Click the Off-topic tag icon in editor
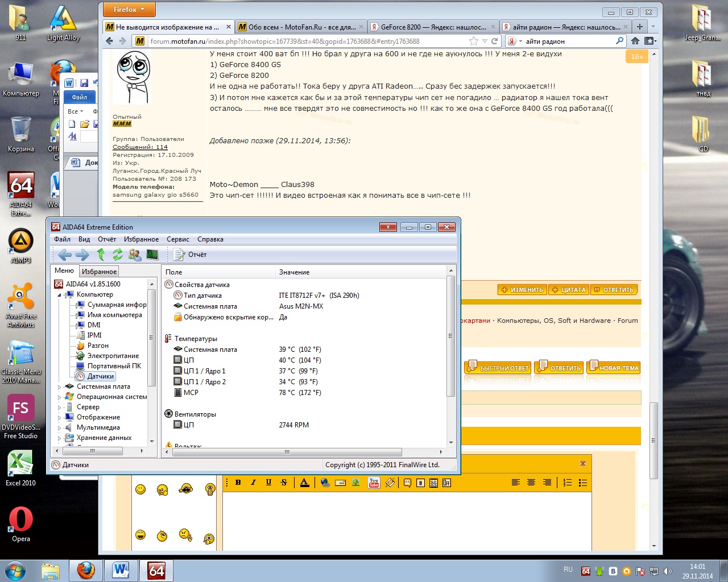 (446, 483)
